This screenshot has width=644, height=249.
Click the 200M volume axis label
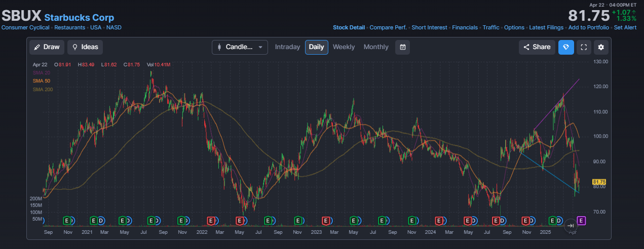click(x=36, y=199)
